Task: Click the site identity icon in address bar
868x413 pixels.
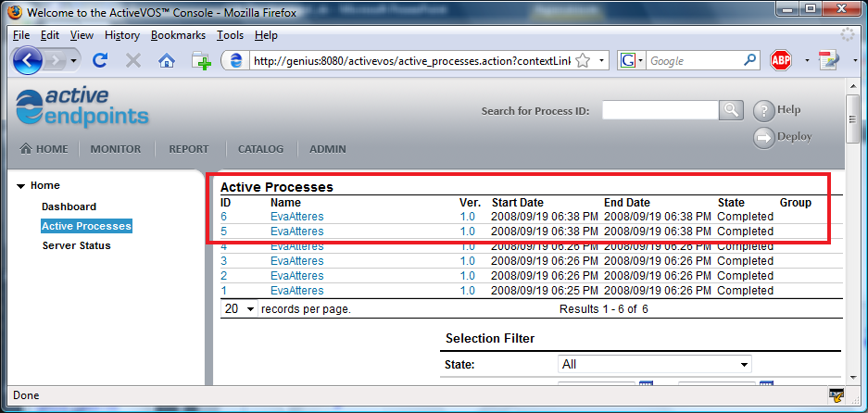Action: 236,60
